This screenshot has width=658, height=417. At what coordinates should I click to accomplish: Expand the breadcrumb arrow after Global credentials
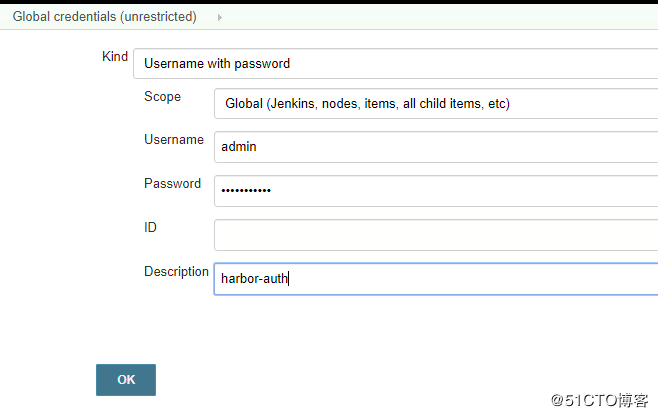[x=219, y=17]
